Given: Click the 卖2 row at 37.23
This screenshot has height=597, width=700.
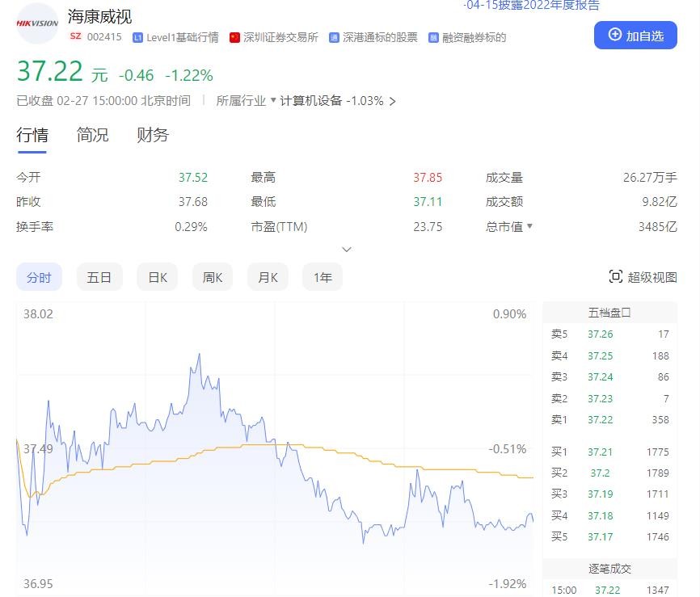Looking at the screenshot, I should 609,398.
